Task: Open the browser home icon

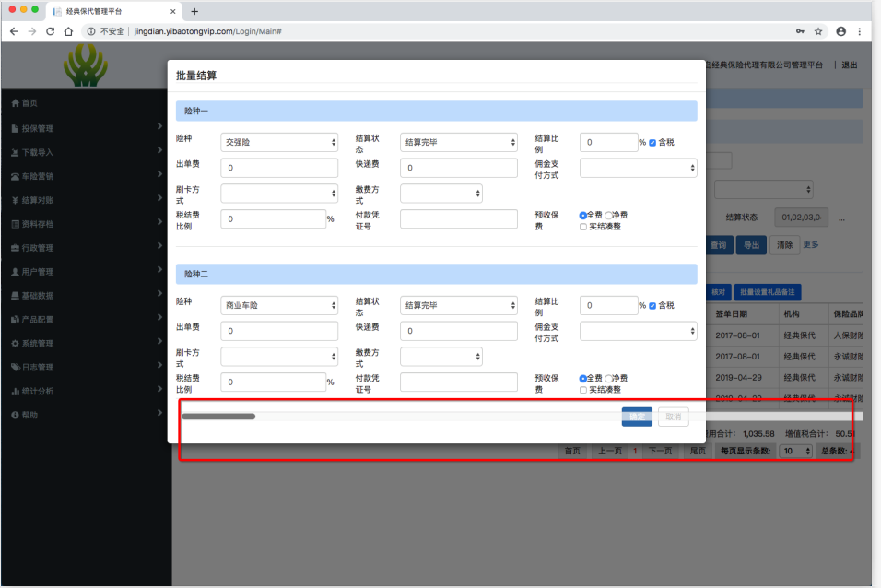Action: [x=68, y=31]
